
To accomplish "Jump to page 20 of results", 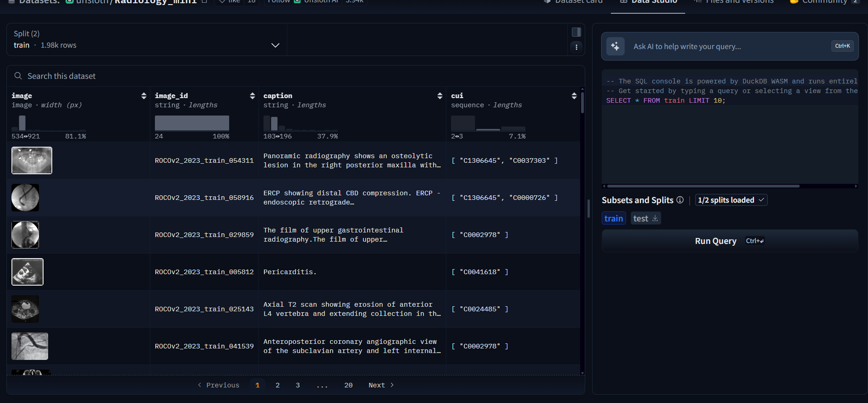I will click(348, 385).
